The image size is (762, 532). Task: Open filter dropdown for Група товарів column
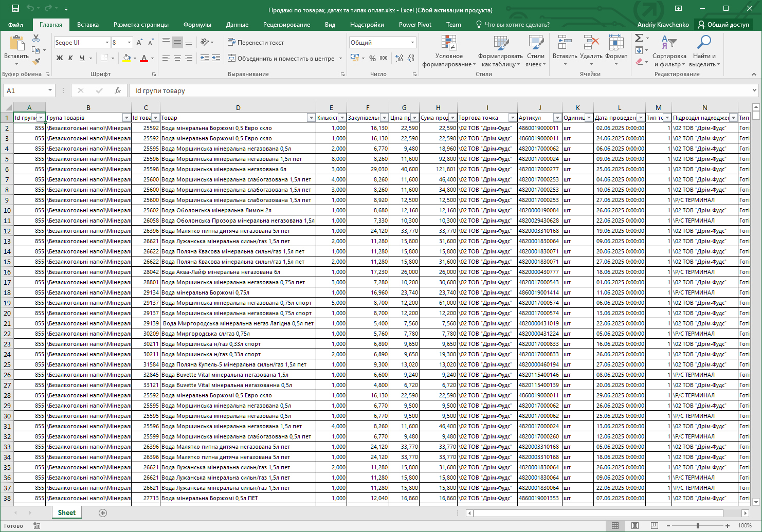coord(126,118)
